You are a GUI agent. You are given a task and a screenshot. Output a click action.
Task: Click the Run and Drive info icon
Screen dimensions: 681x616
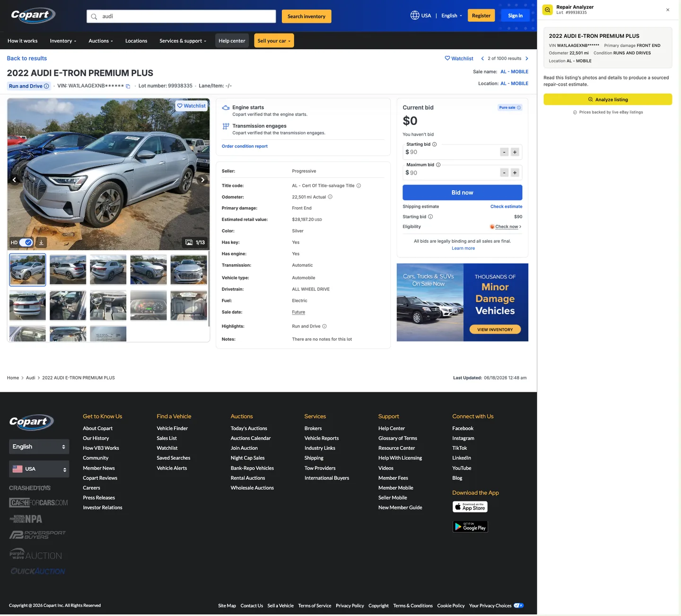(x=46, y=86)
